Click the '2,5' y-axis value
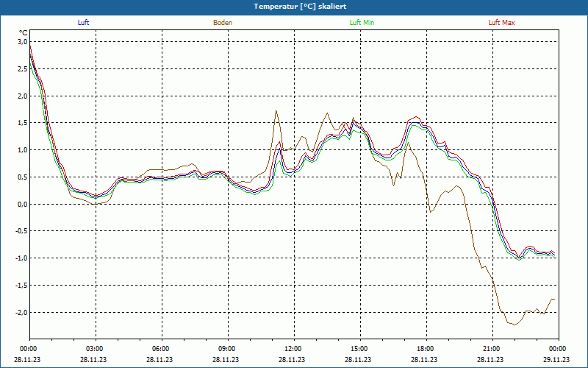The width and height of the screenshot is (588, 368). coord(23,68)
